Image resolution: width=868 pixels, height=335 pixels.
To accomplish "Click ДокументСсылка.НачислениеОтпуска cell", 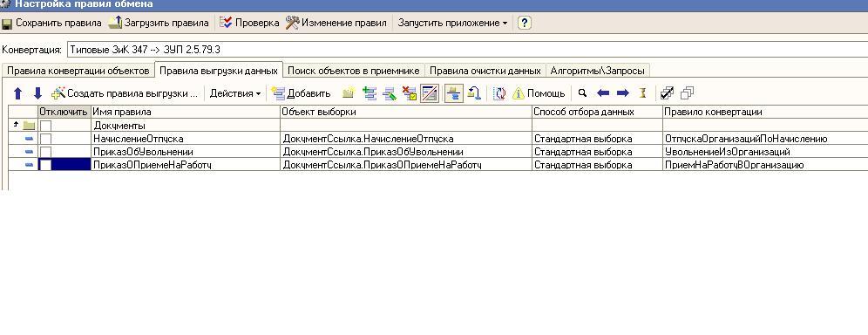I will point(406,139).
